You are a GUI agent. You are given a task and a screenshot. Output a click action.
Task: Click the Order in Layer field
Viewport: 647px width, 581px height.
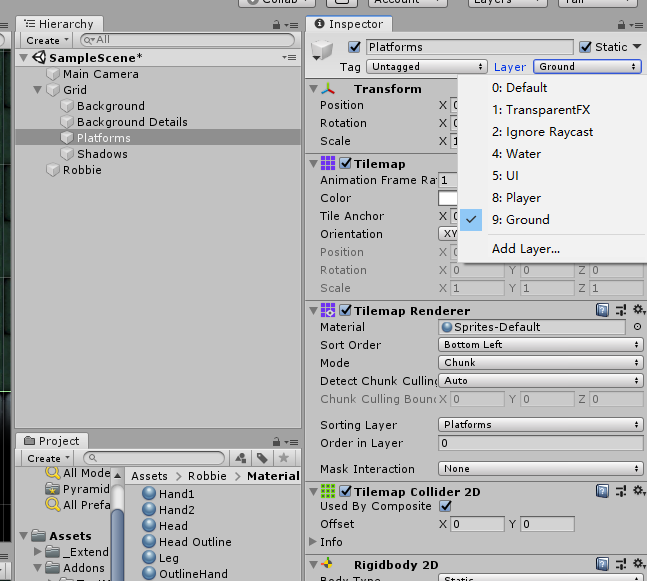pyautogui.click(x=540, y=443)
